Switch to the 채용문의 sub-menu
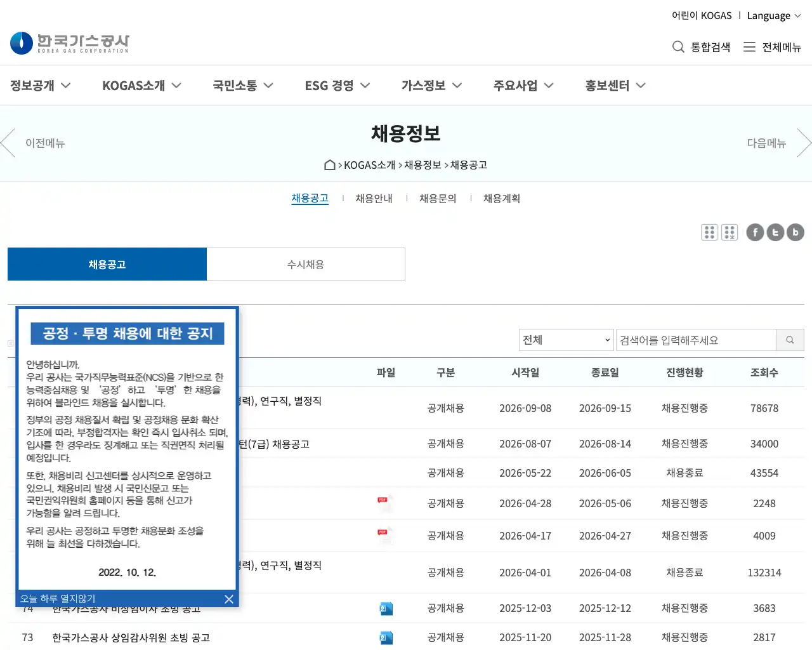The width and height of the screenshot is (812, 650). tap(438, 198)
